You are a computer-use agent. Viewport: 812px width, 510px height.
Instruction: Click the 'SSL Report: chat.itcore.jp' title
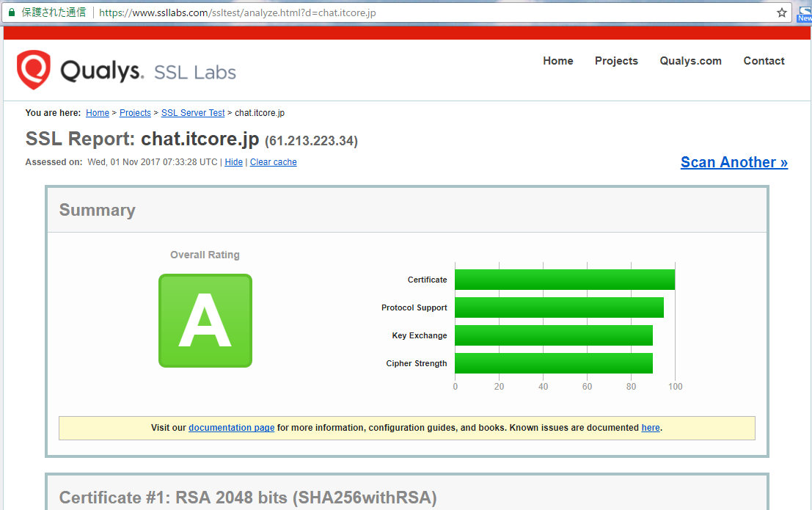coord(142,139)
